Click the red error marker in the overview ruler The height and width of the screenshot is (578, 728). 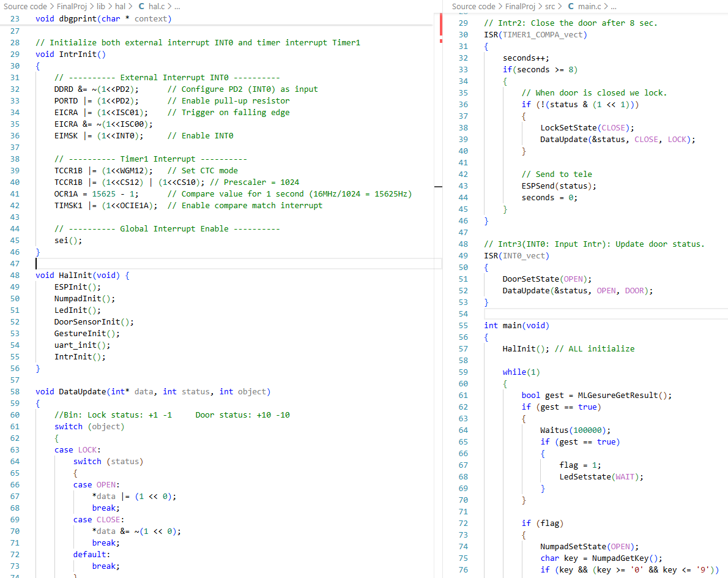coord(441,29)
